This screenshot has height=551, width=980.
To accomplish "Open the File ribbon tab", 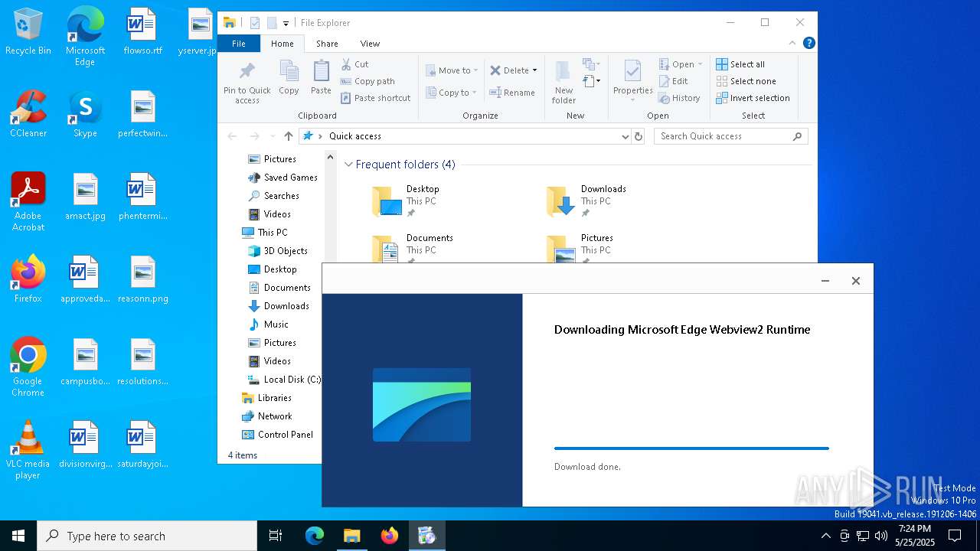I will pos(239,44).
